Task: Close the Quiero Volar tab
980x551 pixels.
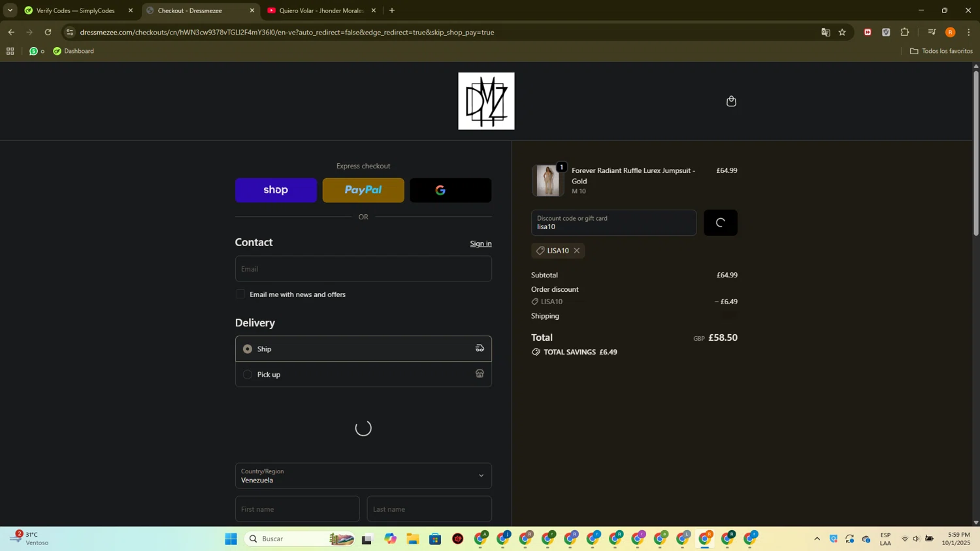Action: coord(374,10)
